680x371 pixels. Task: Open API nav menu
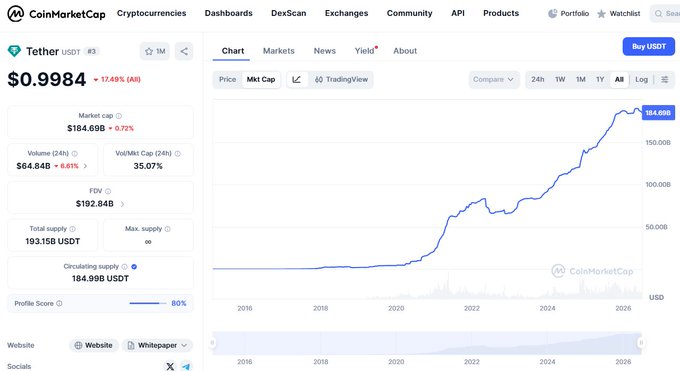point(458,13)
